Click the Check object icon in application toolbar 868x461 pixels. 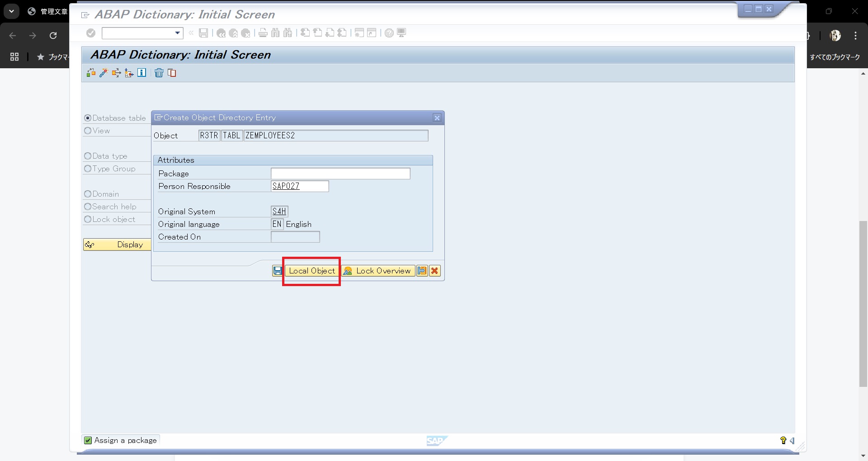coord(91,73)
